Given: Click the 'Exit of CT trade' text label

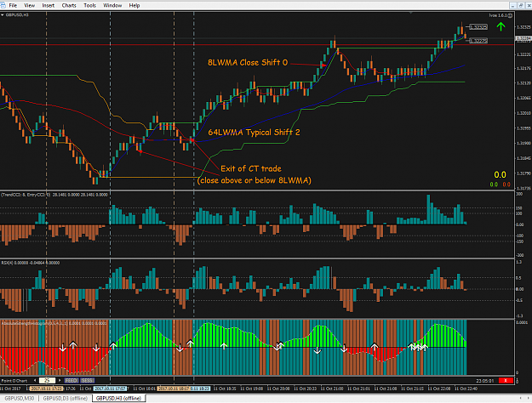Looking at the screenshot, I should point(251,169).
